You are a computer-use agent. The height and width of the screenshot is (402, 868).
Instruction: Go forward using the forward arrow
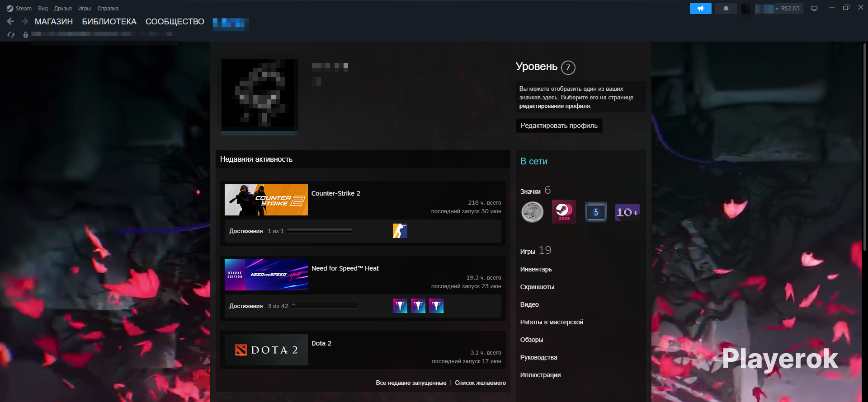(x=25, y=21)
